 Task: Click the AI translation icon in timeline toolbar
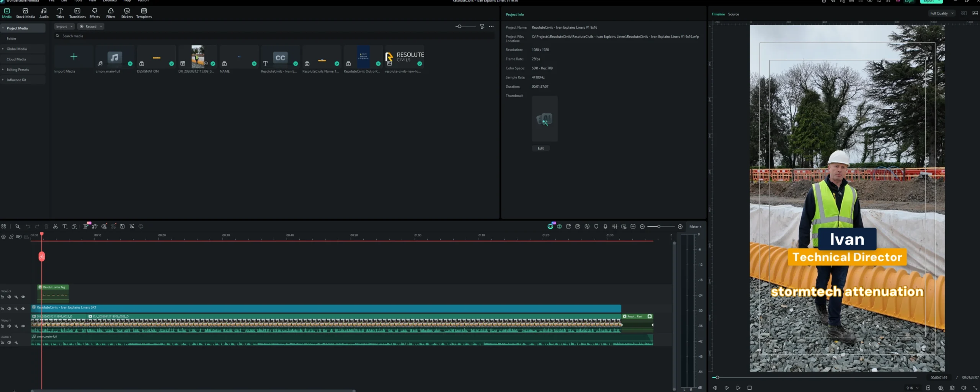pyautogui.click(x=132, y=227)
